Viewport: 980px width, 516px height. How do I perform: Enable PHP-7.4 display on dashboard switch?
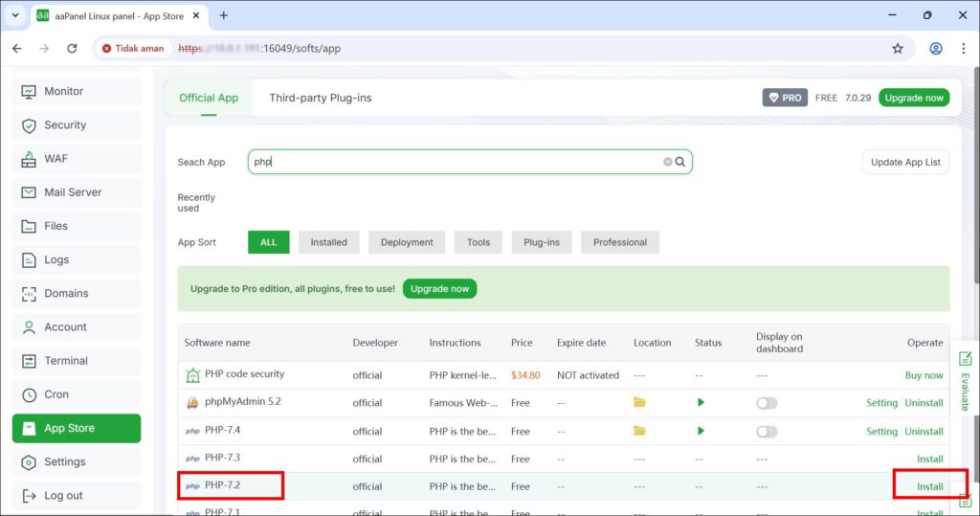click(x=767, y=431)
